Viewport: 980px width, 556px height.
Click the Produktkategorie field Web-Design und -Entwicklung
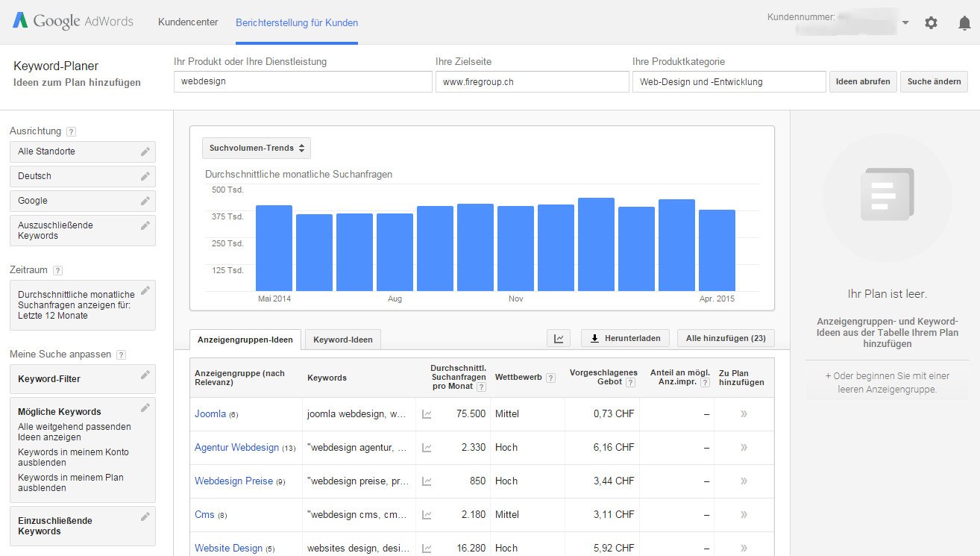pos(729,81)
